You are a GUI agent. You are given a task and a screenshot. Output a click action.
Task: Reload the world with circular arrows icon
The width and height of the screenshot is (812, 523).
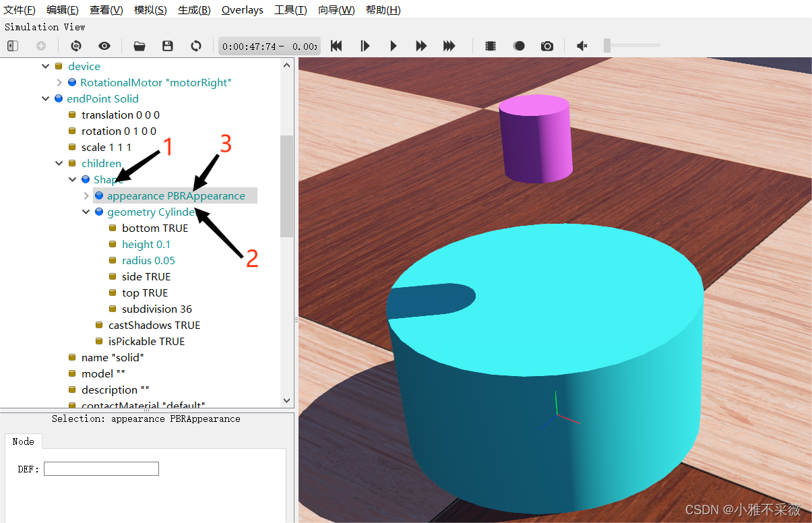point(196,46)
